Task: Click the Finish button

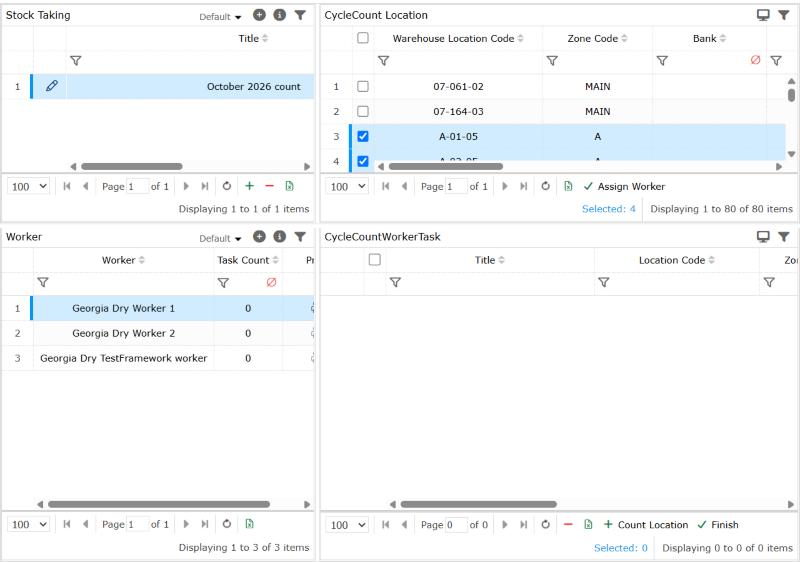Action: click(x=717, y=525)
